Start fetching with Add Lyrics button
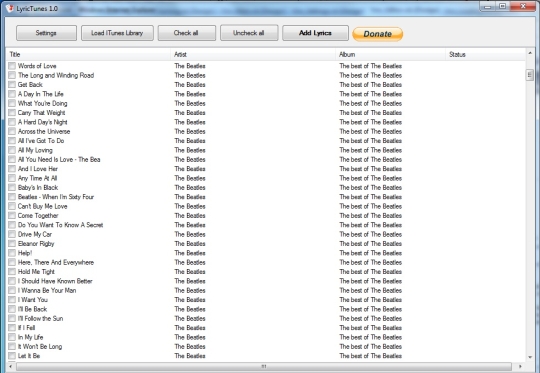This screenshot has width=540, height=373. coord(315,33)
